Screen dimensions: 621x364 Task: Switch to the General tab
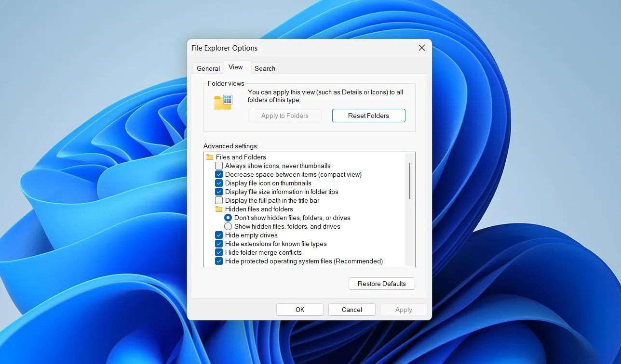(x=208, y=68)
